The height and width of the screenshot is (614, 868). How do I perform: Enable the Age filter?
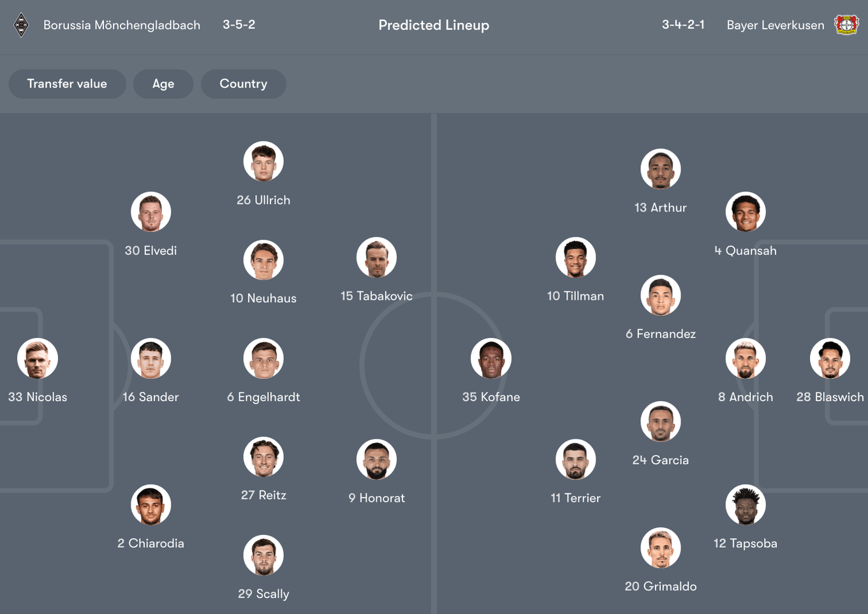pos(163,84)
